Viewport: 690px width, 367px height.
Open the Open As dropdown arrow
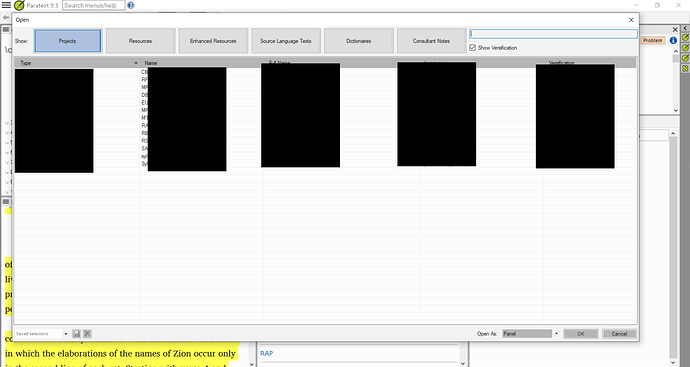[x=556, y=334]
